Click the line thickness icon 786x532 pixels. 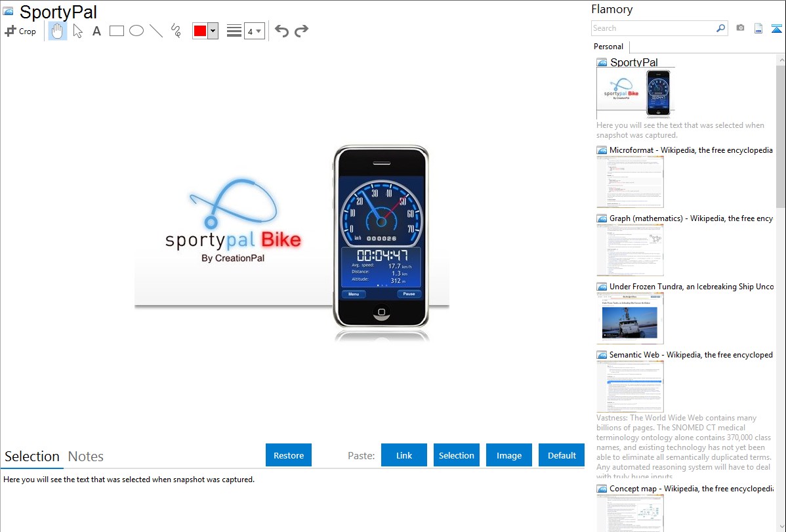pos(234,31)
